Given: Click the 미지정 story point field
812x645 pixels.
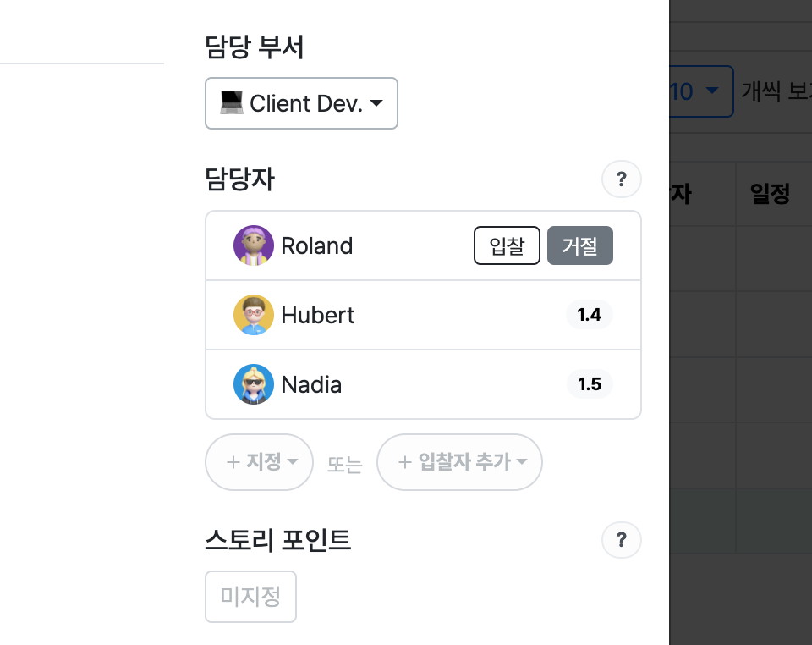Looking at the screenshot, I should tap(250, 597).
